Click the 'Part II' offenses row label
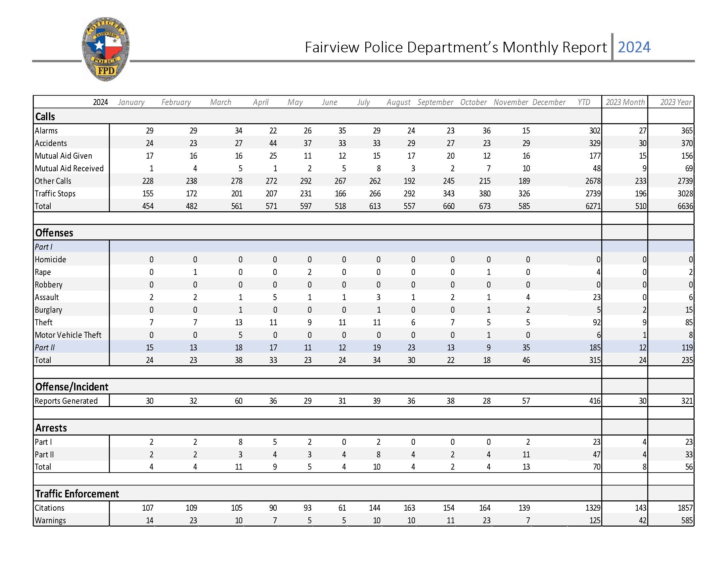Screen dimensions: 728x563 click(x=45, y=347)
